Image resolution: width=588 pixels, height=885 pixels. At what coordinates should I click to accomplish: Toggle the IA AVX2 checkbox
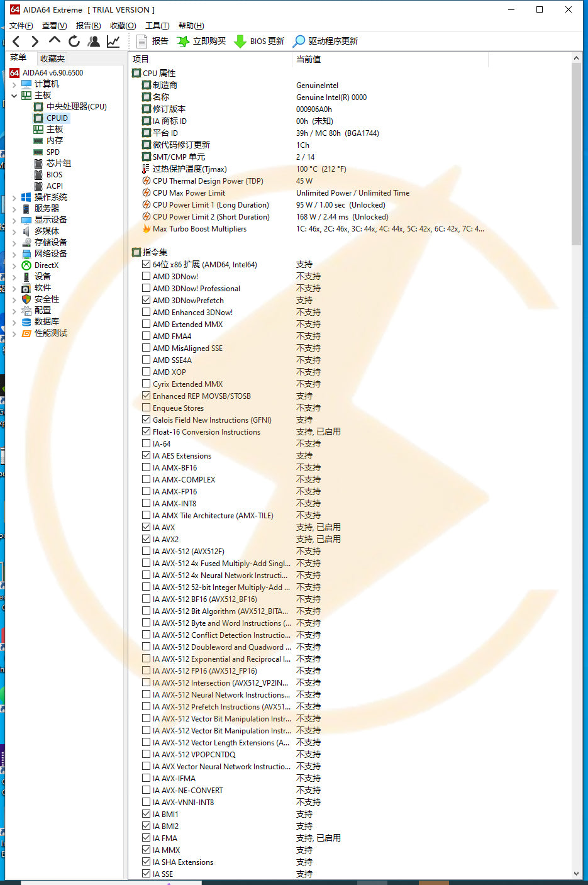click(147, 539)
